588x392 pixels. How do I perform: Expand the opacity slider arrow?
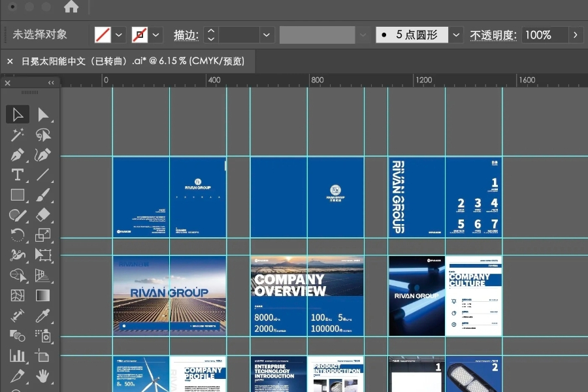[575, 35]
